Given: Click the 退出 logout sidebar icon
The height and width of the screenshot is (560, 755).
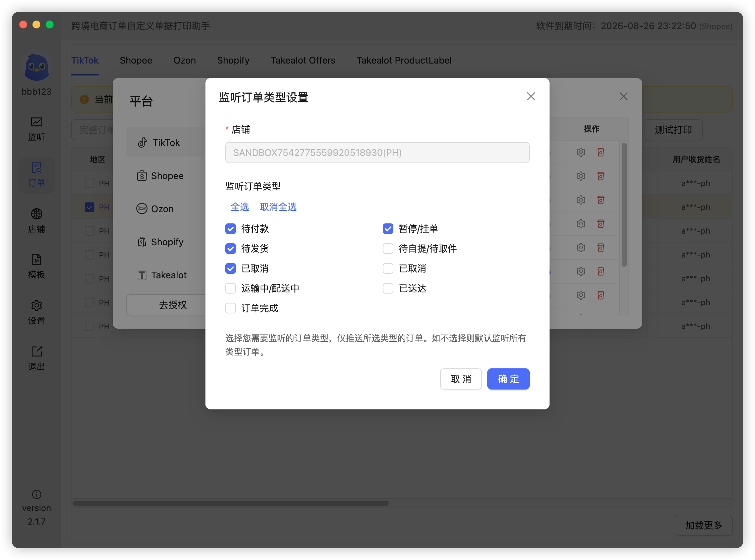Looking at the screenshot, I should tap(36, 358).
